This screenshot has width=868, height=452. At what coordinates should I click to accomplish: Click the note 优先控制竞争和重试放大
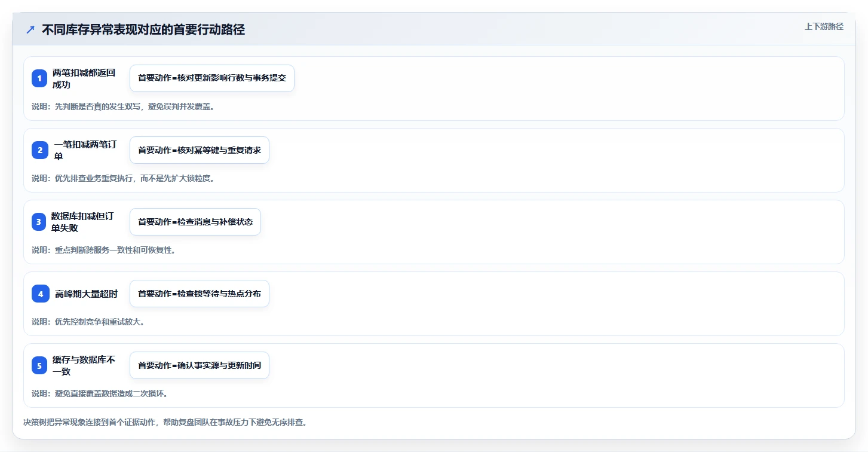point(88,322)
